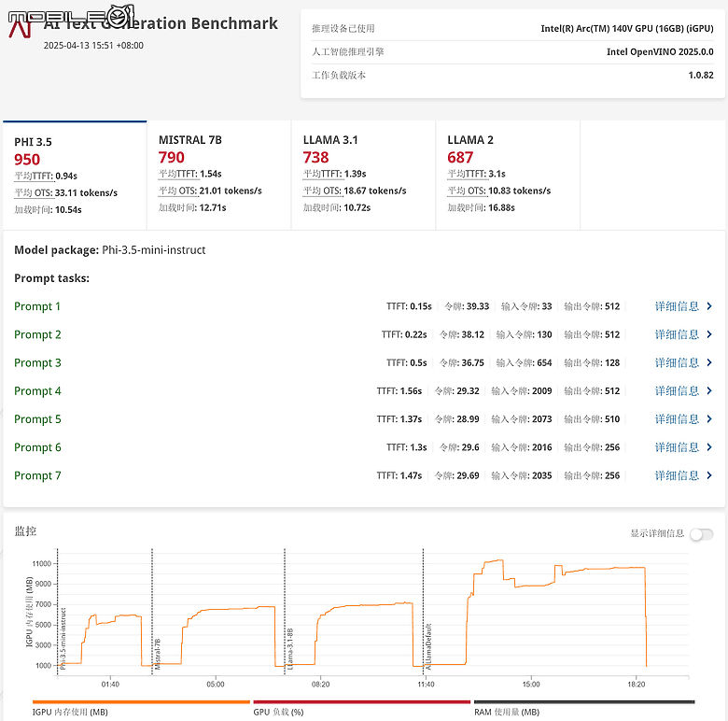
Task: Open Prompt 7 task
Action: (x=37, y=475)
